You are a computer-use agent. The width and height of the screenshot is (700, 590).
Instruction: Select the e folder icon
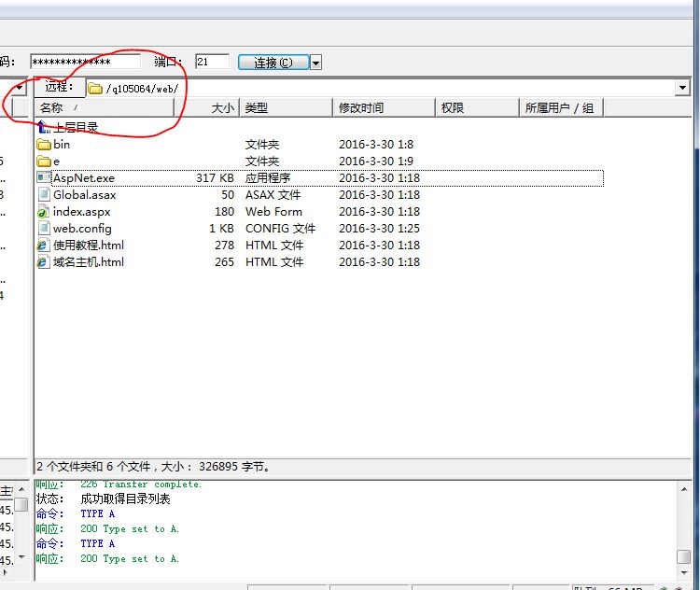pos(43,162)
